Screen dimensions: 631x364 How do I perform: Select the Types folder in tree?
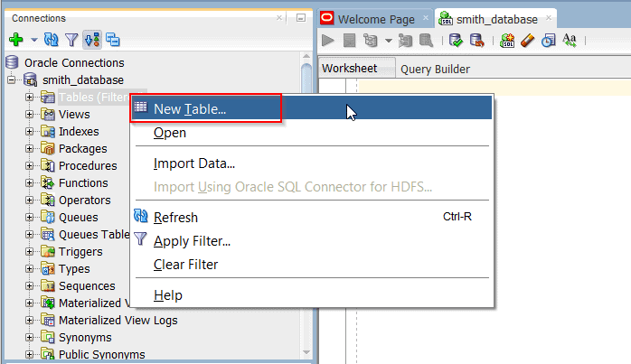(74, 269)
